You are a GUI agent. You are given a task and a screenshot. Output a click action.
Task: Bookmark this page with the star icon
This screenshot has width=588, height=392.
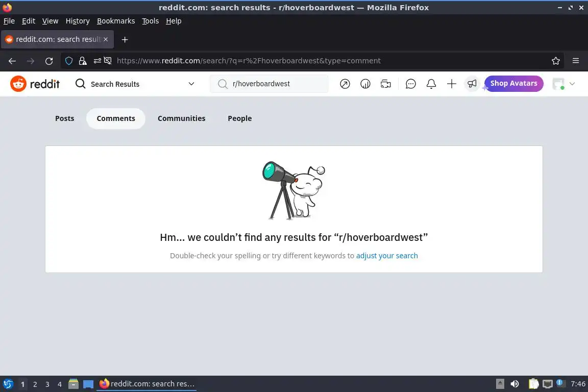[x=556, y=61]
